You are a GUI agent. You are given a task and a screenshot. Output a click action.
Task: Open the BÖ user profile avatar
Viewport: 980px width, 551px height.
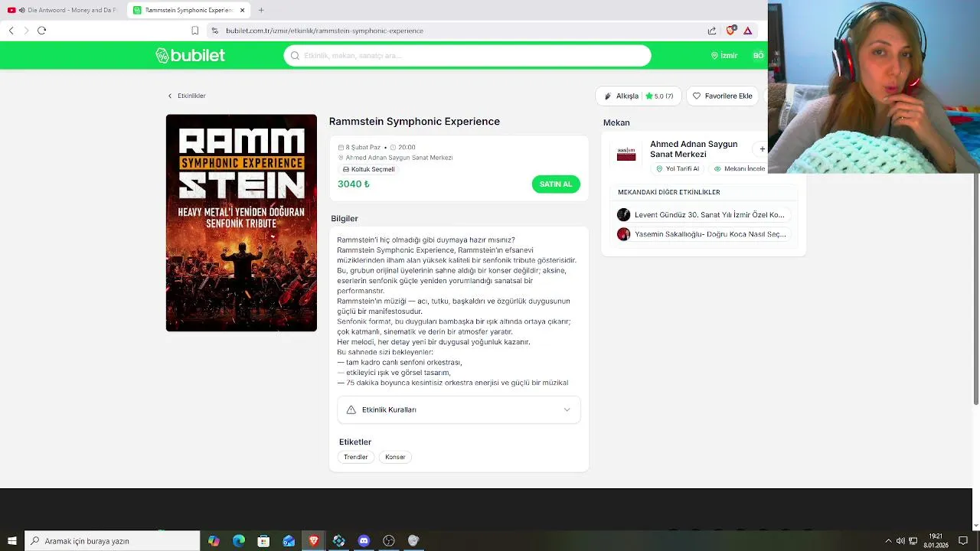click(x=758, y=56)
